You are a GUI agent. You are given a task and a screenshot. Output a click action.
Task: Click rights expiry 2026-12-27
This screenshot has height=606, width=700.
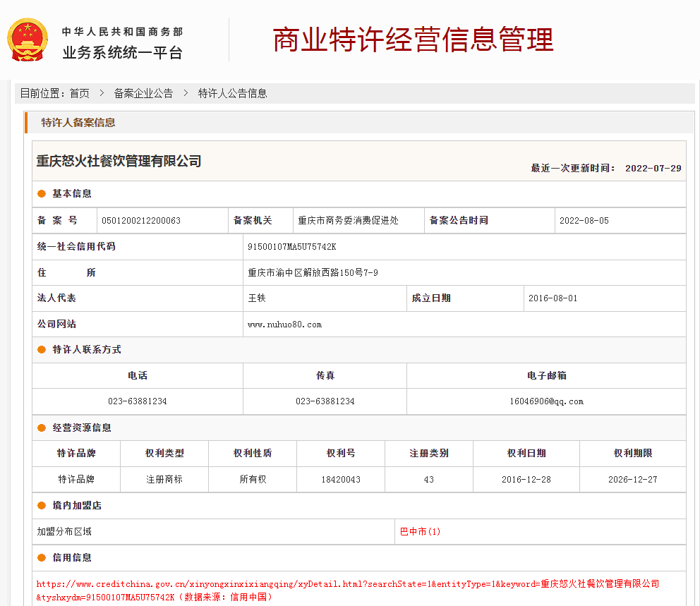tap(632, 479)
